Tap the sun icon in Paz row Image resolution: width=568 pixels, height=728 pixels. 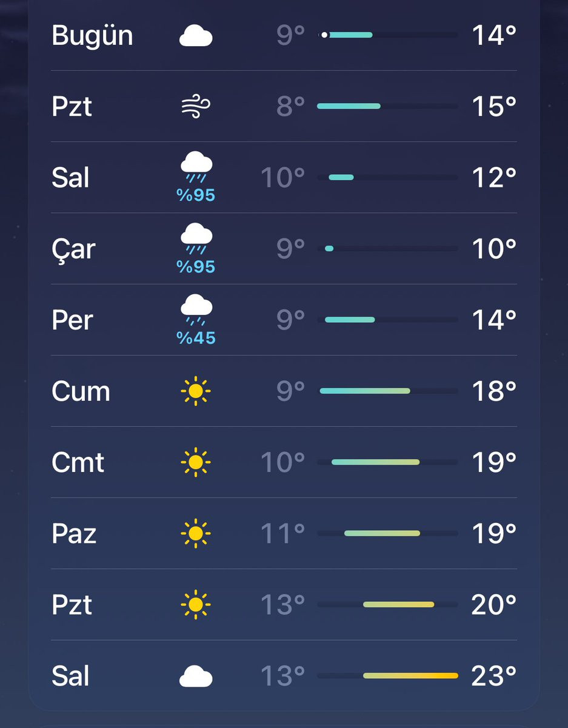click(196, 533)
